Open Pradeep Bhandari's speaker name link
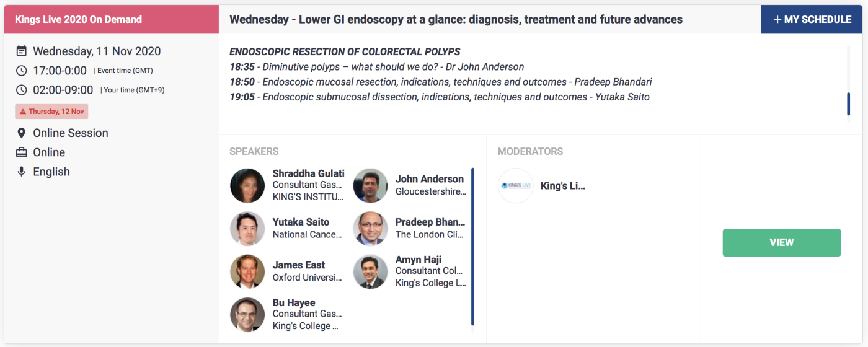 (x=430, y=222)
